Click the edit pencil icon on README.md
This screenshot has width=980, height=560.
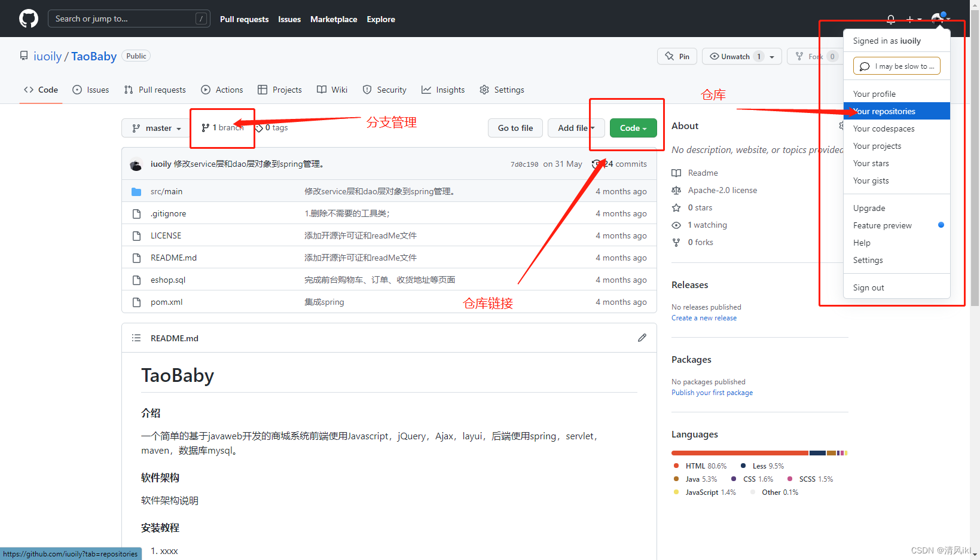(x=642, y=338)
